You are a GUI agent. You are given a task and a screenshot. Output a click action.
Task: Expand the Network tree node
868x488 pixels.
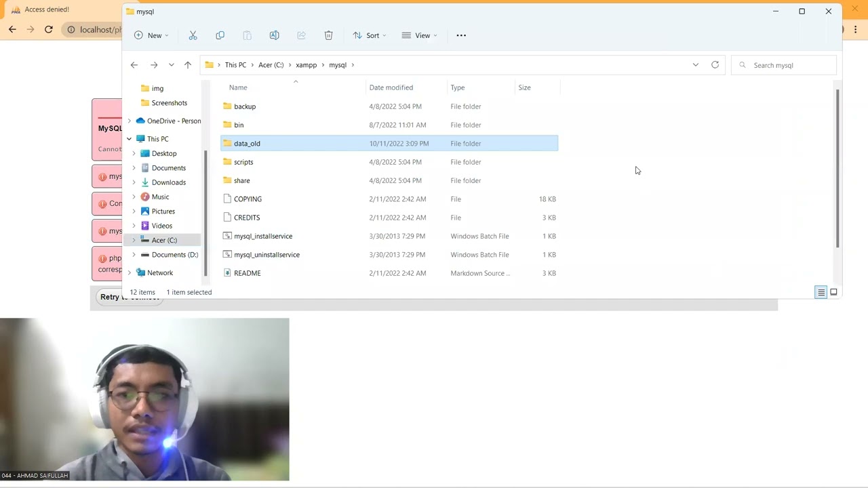pyautogui.click(x=130, y=272)
